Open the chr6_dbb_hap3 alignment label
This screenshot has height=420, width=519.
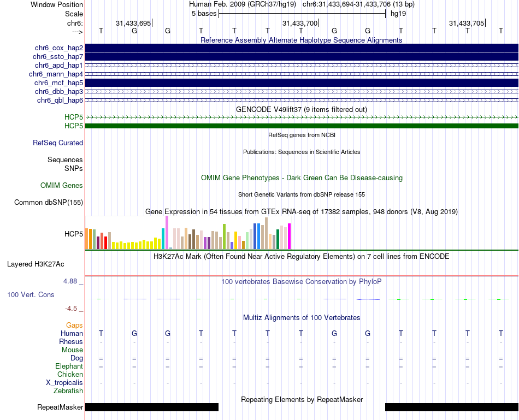[x=59, y=91]
